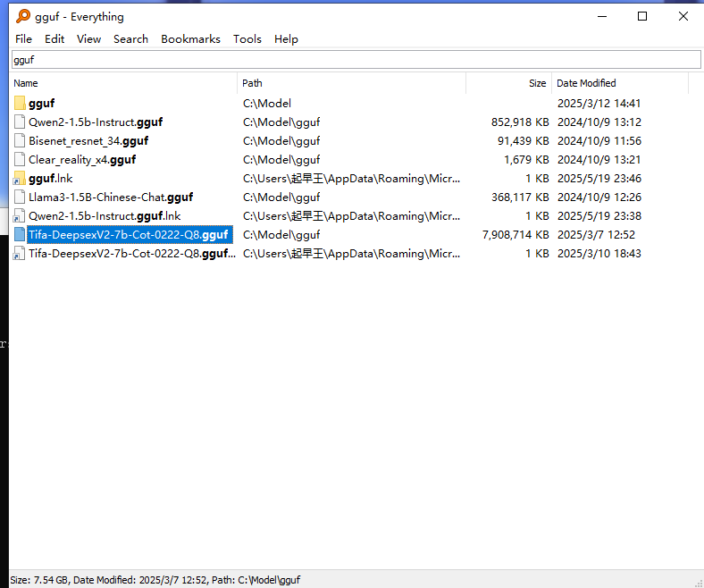Click the AppData path of gguf.lnk

point(351,179)
